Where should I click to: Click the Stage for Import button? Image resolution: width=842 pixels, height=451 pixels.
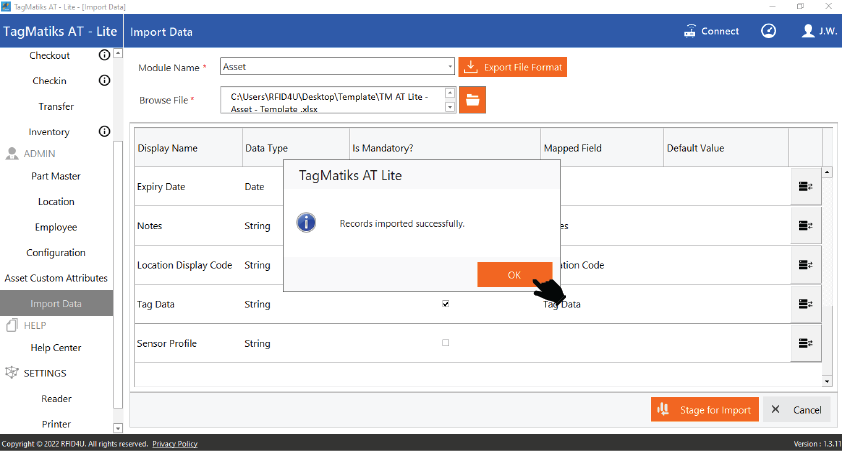704,410
